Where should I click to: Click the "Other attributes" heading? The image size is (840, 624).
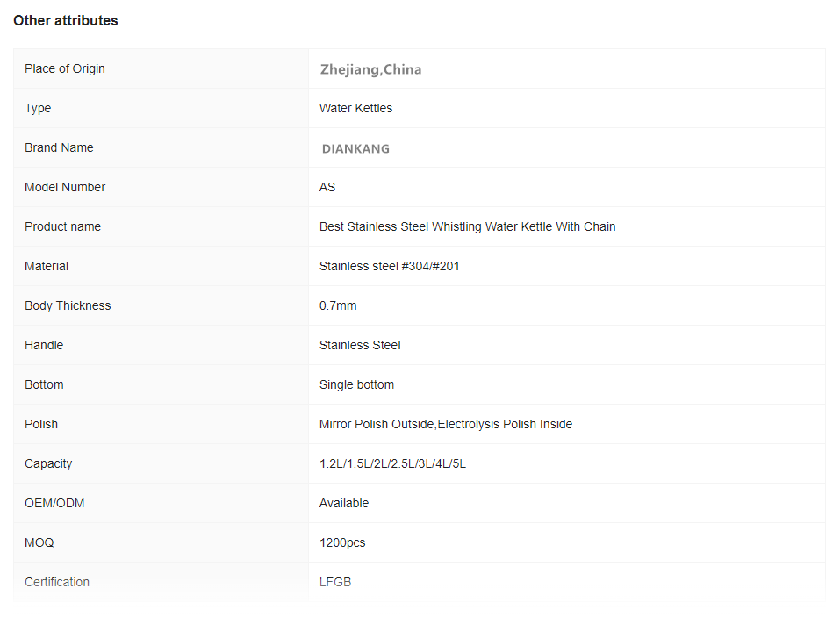66,21
